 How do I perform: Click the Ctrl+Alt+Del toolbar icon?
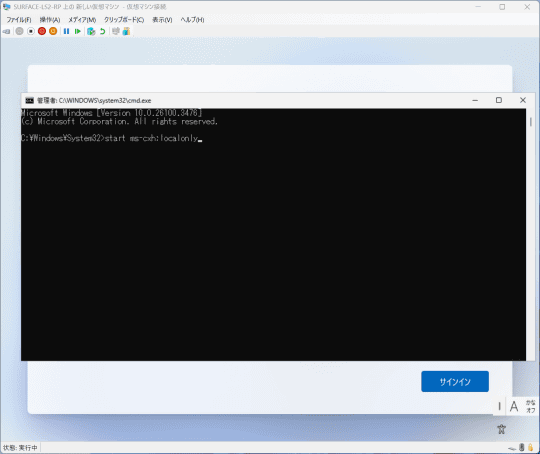[7, 31]
